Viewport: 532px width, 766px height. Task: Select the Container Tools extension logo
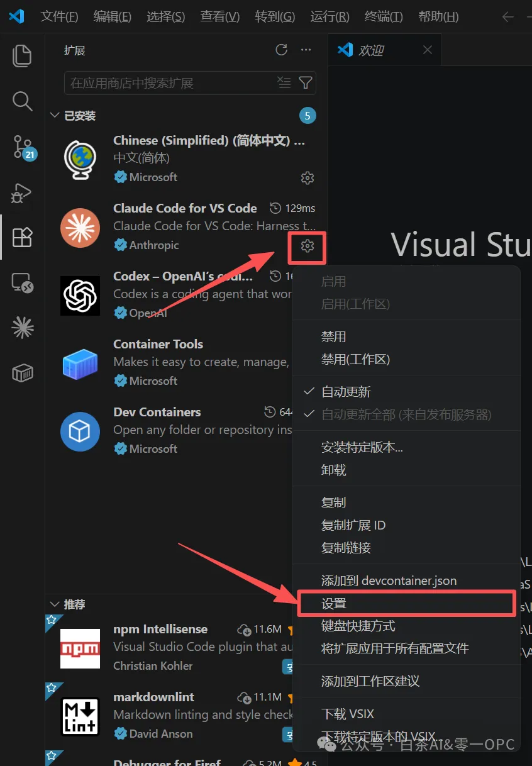click(x=80, y=364)
